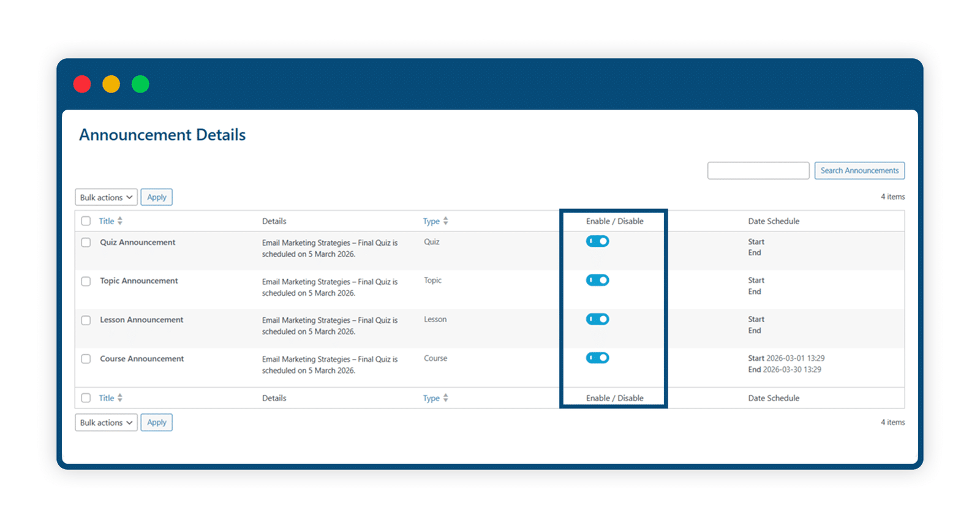Disable the Quiz Announcement toggle
Viewport: 980px width, 528px height.
point(597,241)
